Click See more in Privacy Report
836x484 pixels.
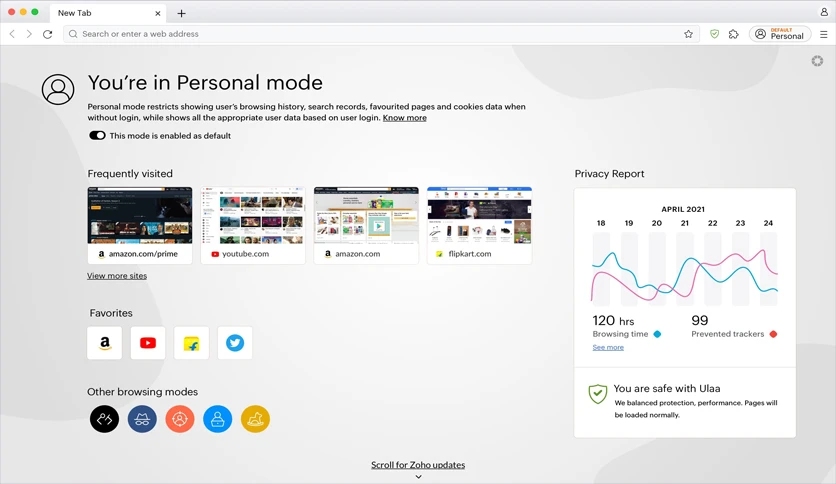point(608,347)
